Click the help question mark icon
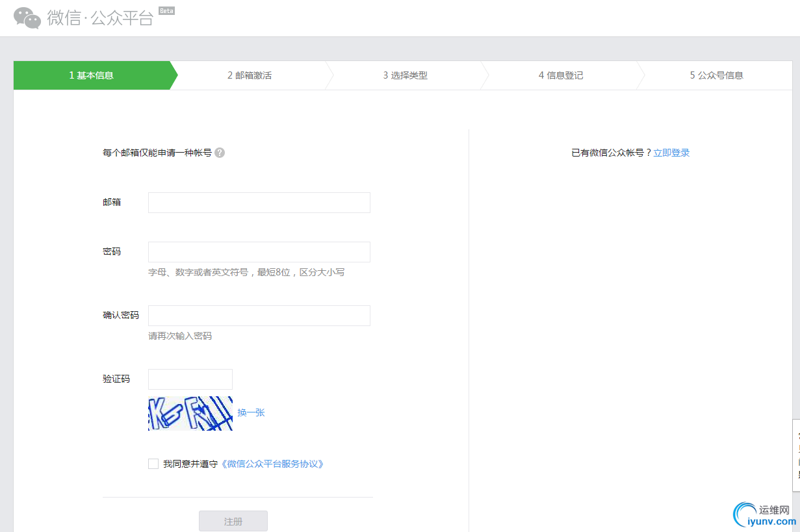The width and height of the screenshot is (800, 532). tap(220, 153)
